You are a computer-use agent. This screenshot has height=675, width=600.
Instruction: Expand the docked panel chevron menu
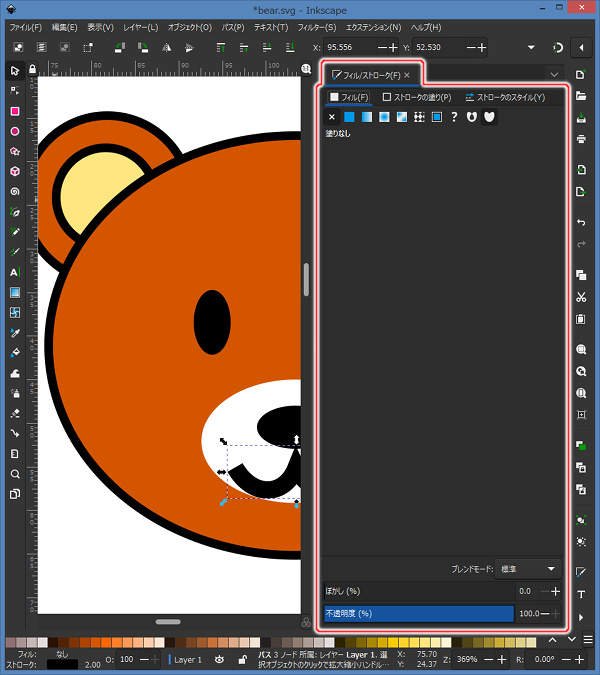[x=554, y=74]
